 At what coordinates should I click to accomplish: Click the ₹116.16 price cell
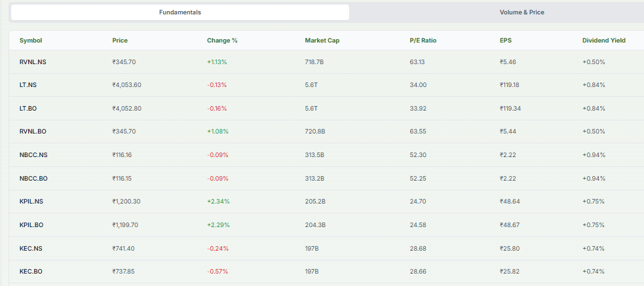click(x=122, y=155)
